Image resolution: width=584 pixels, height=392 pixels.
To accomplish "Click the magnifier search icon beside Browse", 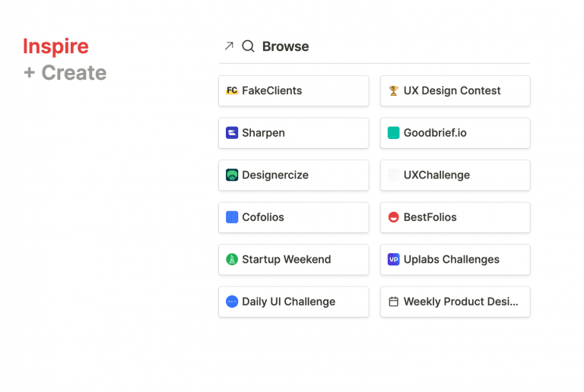I will coord(248,46).
